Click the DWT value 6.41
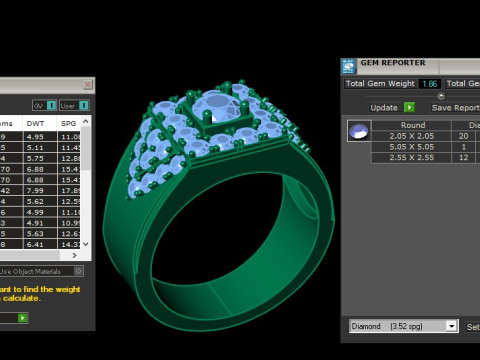The width and height of the screenshot is (480, 360). [35, 244]
